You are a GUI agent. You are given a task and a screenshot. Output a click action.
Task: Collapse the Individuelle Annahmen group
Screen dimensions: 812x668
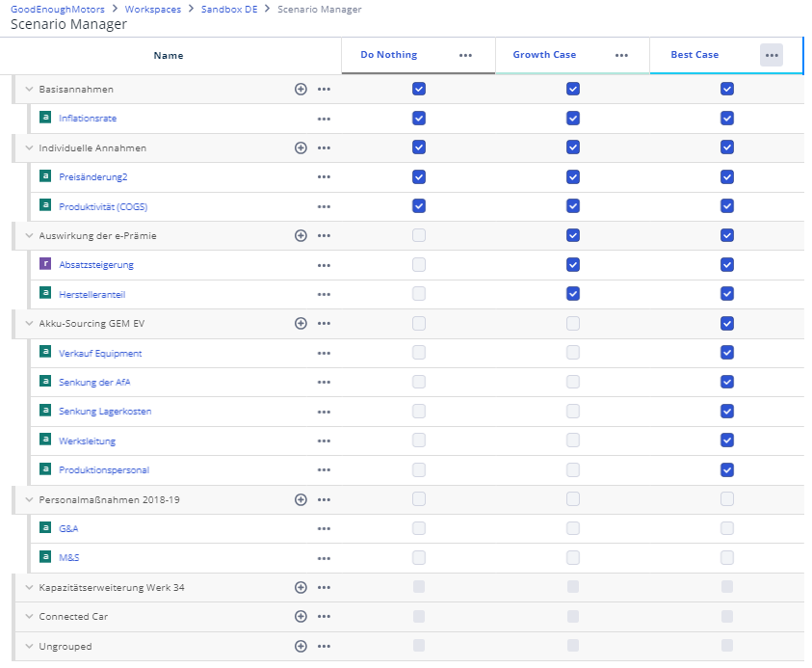click(x=28, y=148)
